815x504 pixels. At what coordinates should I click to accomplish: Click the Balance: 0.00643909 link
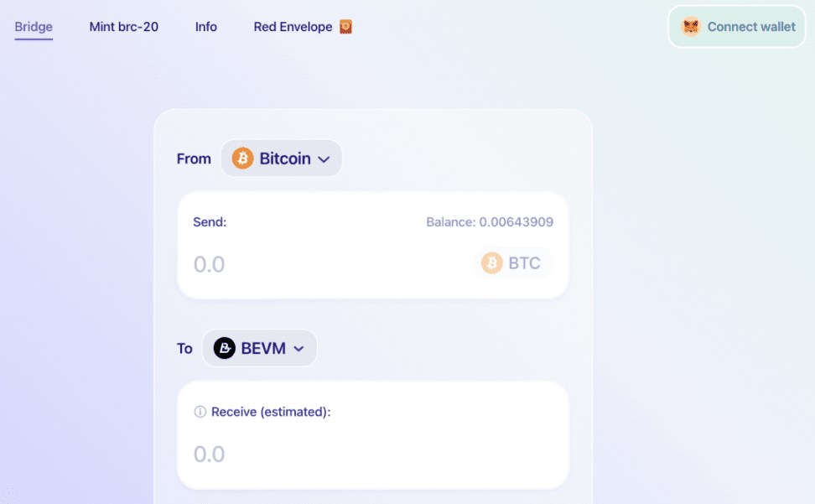(x=490, y=222)
